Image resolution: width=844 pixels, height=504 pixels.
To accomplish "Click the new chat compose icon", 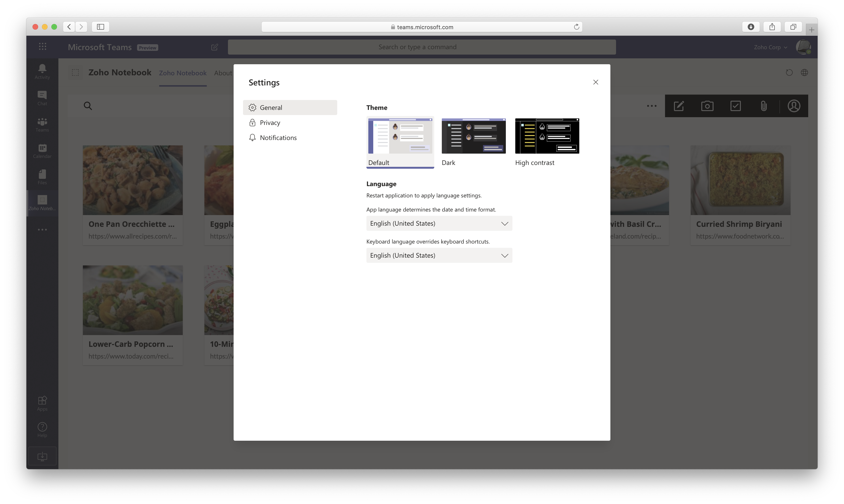I will [215, 47].
